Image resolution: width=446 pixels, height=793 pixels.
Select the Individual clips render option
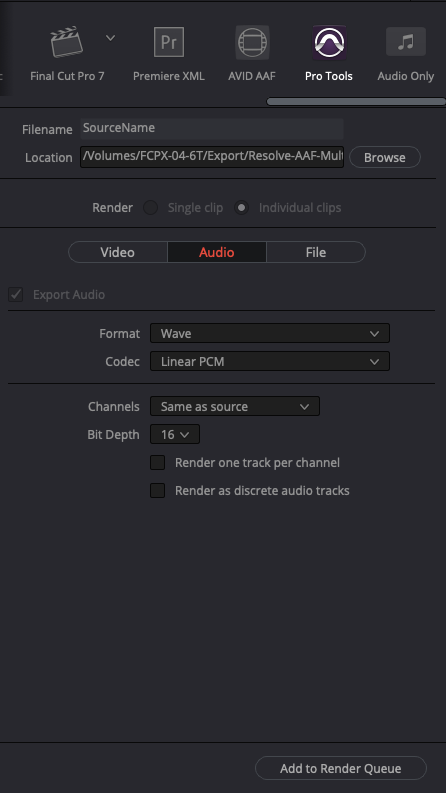(x=242, y=208)
